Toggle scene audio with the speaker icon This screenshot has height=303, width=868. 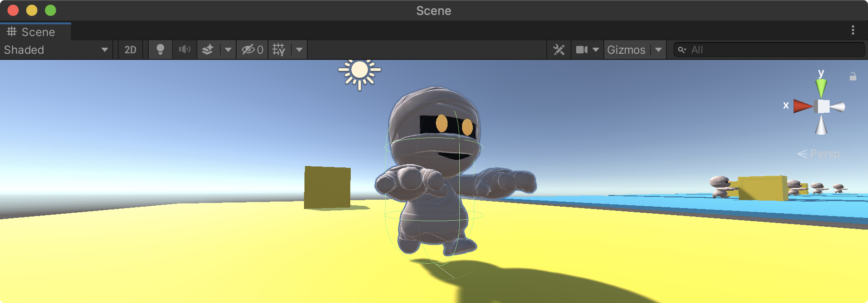185,50
